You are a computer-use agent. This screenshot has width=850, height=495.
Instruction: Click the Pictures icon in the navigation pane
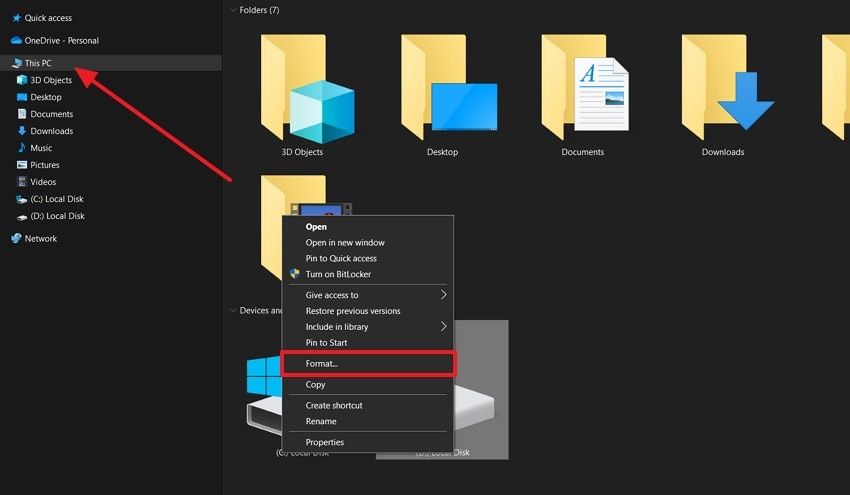22,165
